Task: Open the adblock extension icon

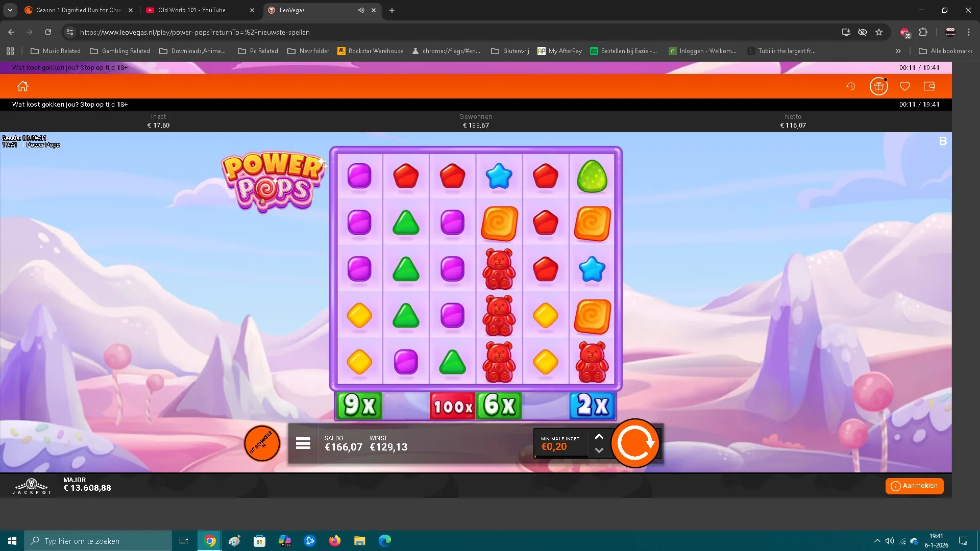Action: (x=905, y=33)
